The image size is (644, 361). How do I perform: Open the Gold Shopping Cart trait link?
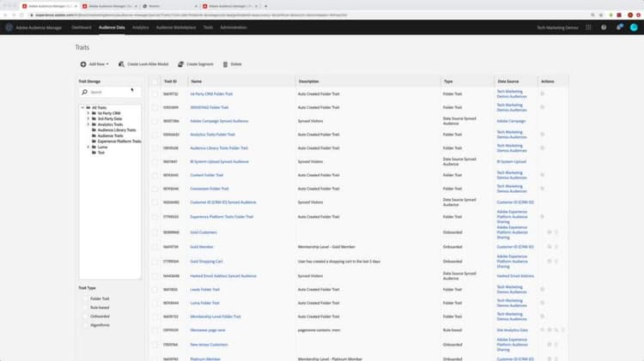click(206, 262)
